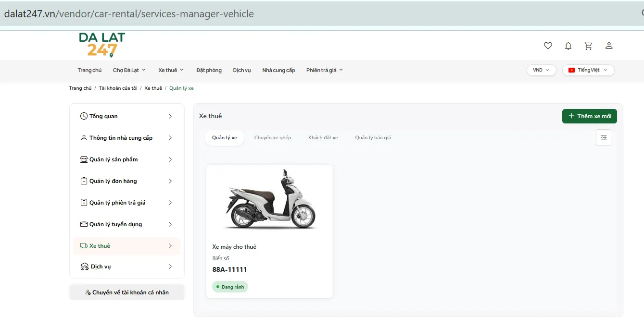Open the notifications bell
This screenshot has width=644, height=328.
click(568, 46)
